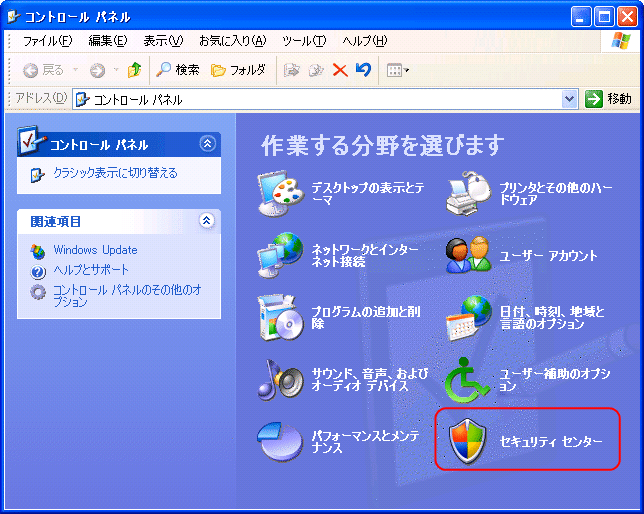Open dropdown arrow next to forward button
The image size is (644, 514).
pyautogui.click(x=116, y=70)
